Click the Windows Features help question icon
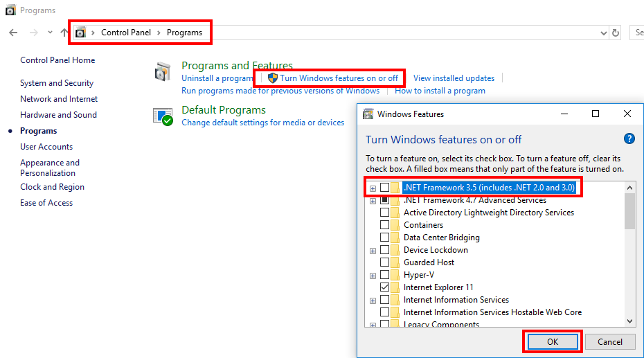 click(629, 138)
